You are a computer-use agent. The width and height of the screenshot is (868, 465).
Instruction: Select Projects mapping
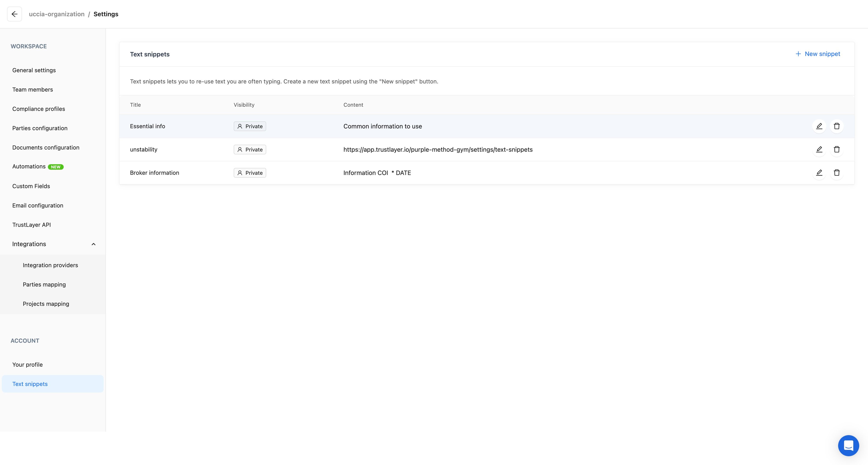point(46,304)
